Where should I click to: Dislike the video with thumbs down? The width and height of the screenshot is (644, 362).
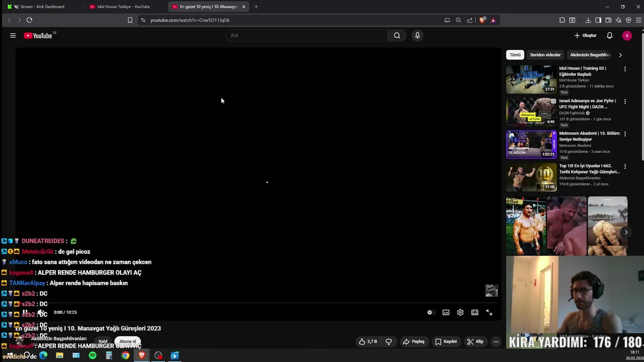388,341
